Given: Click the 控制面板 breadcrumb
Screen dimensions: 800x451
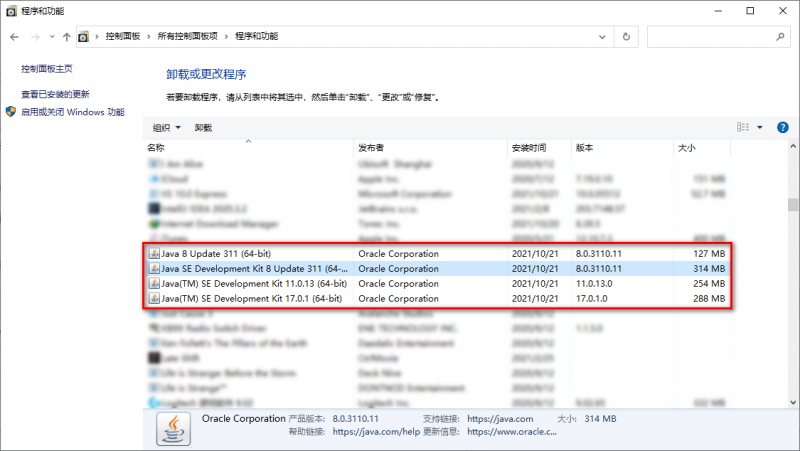Looking at the screenshot, I should coord(122,36).
